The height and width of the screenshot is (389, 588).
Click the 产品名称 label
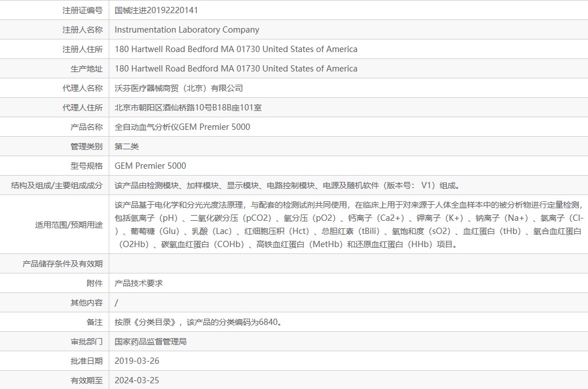pos(86,127)
